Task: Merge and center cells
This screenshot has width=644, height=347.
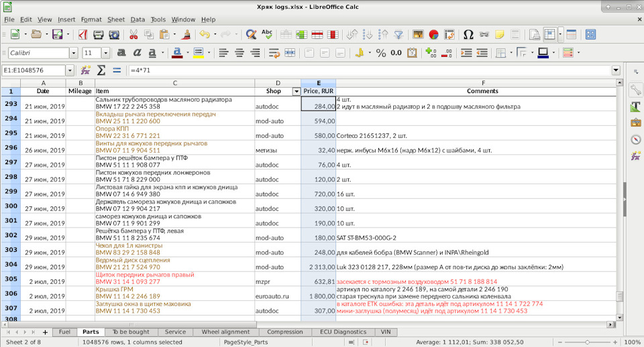Action: 290,53
